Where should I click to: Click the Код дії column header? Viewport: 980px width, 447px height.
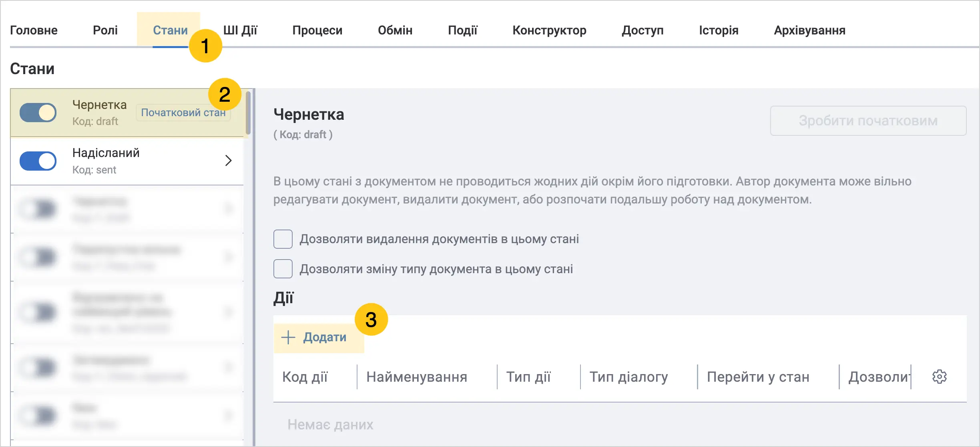point(305,377)
